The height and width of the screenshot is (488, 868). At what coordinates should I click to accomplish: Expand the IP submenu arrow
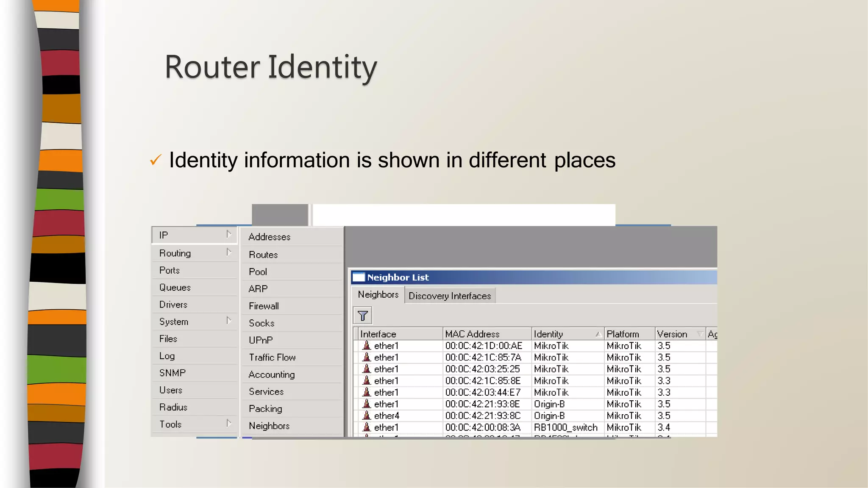[x=229, y=234]
